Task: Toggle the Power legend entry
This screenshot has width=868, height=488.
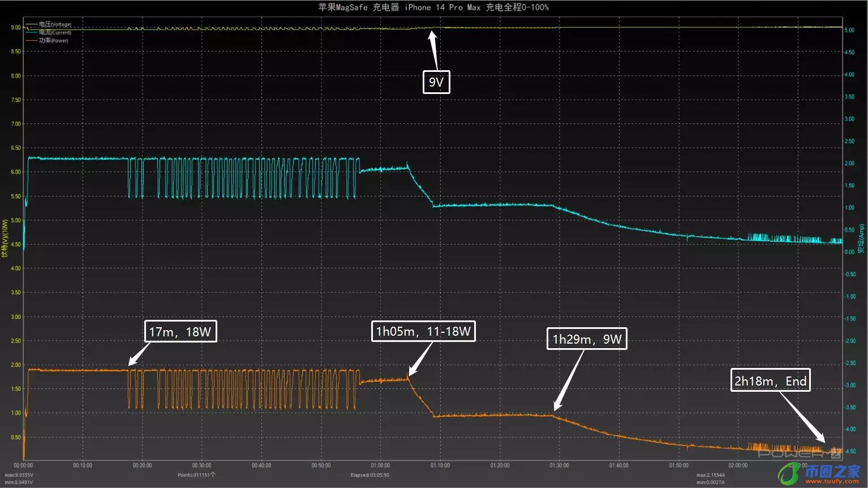Action: pyautogui.click(x=53, y=40)
